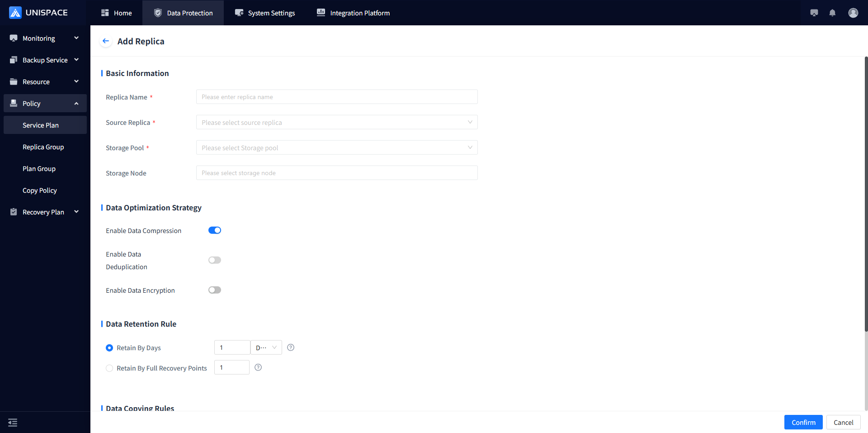
Task: Click help icon beside Full Recovery Points
Action: tap(258, 367)
